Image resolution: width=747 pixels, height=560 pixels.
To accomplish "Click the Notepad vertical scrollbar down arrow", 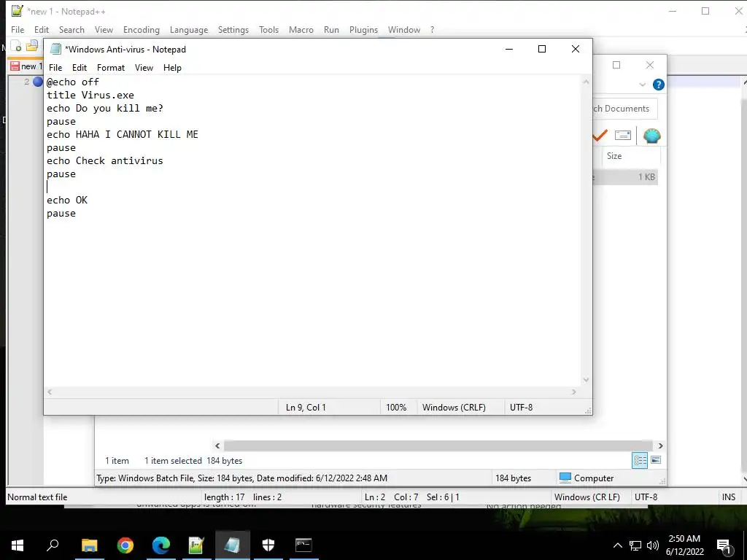I will [x=586, y=379].
